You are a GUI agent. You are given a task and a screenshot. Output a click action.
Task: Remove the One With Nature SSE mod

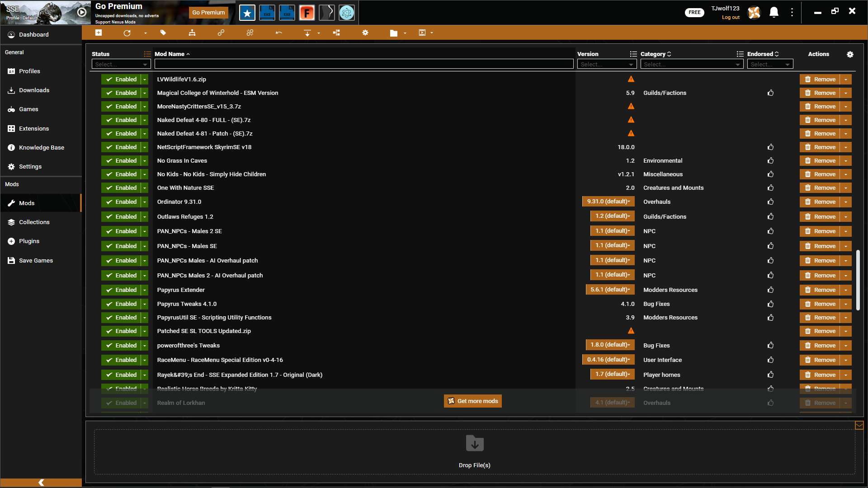(820, 188)
